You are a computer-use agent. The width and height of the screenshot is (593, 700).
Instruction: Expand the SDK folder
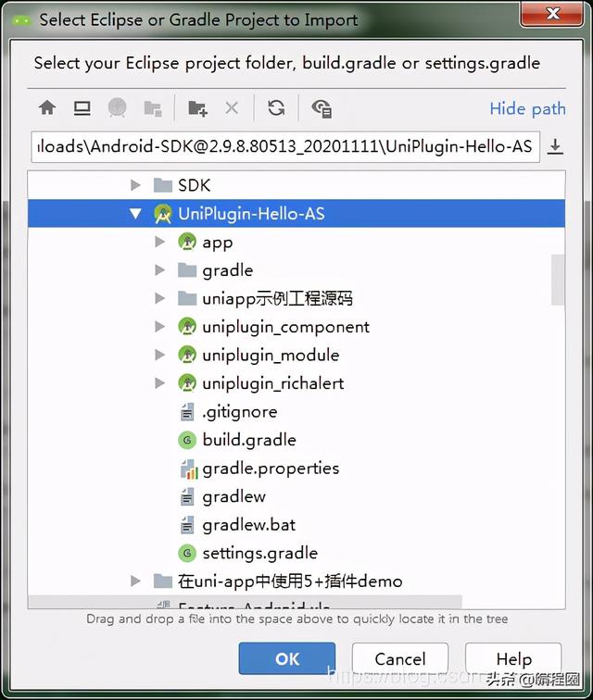point(135,185)
